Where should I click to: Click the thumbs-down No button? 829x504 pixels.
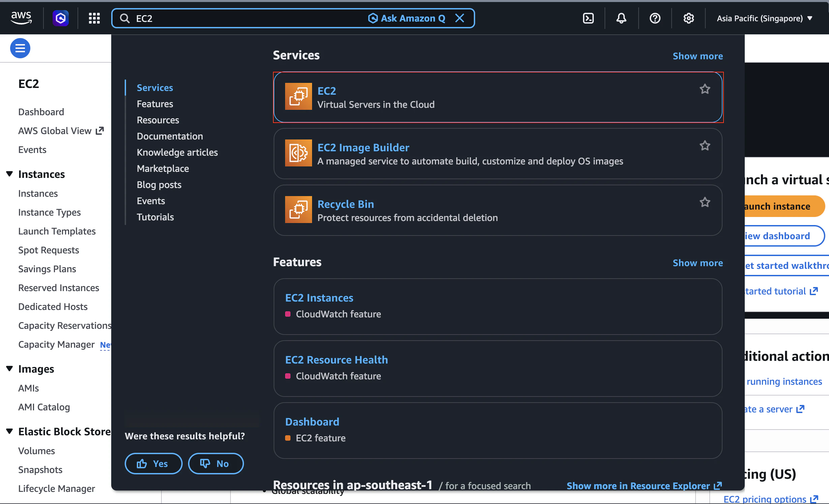point(216,464)
